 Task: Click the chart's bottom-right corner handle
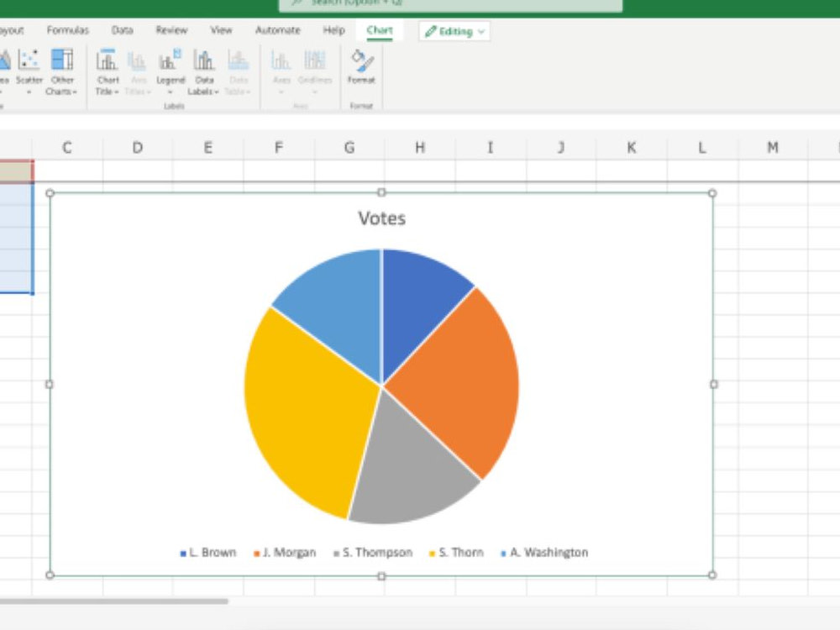712,575
